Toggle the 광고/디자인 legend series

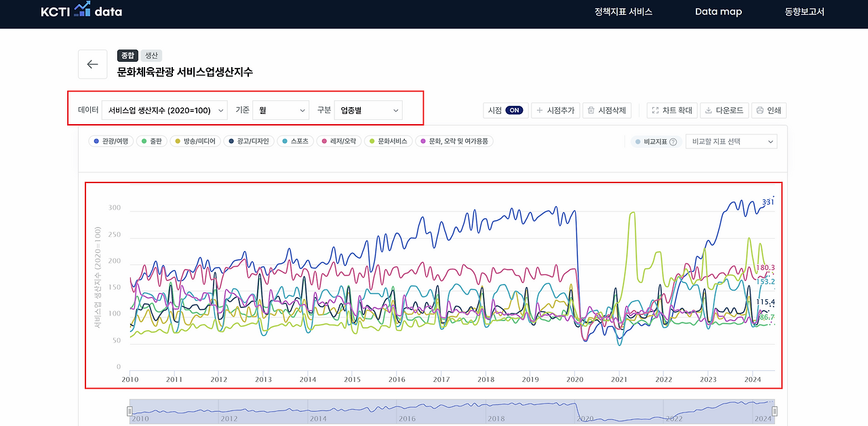pos(249,141)
